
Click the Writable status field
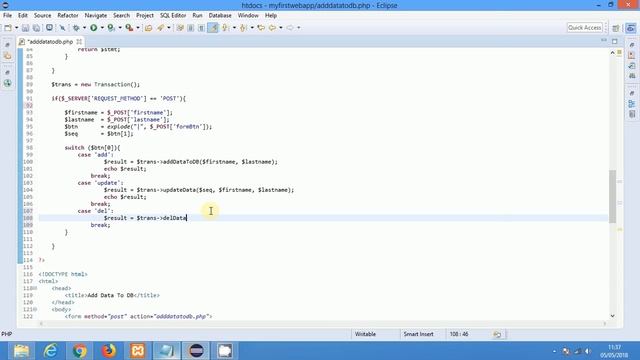(x=365, y=334)
